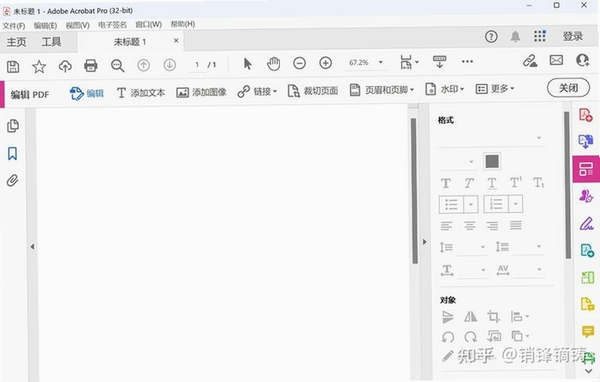Toggle superscript text style
The height and width of the screenshot is (382, 600).
click(x=516, y=183)
